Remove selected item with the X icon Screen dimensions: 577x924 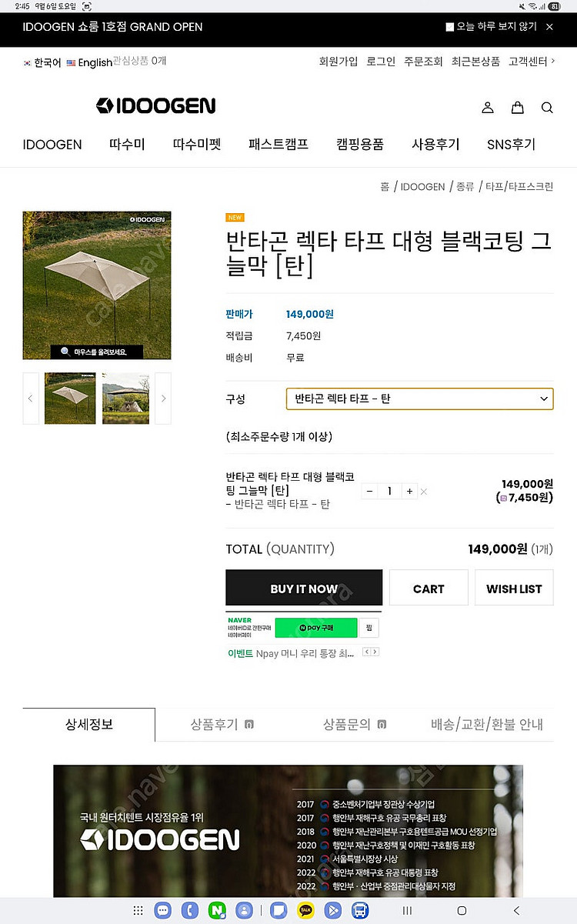click(424, 492)
